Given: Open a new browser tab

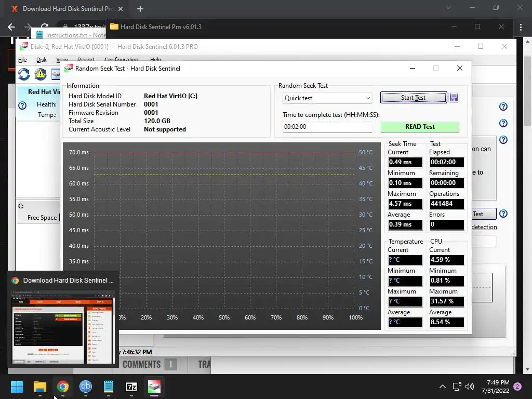Looking at the screenshot, I should click(140, 9).
